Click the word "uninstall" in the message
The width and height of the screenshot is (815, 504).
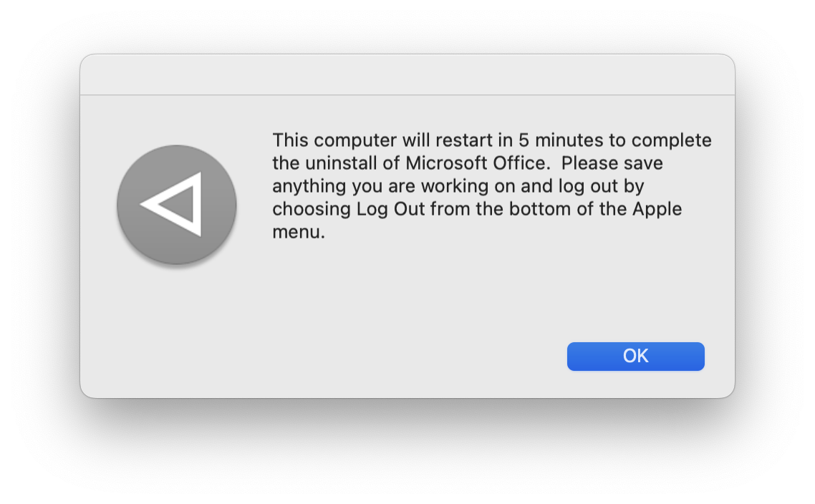(343, 163)
